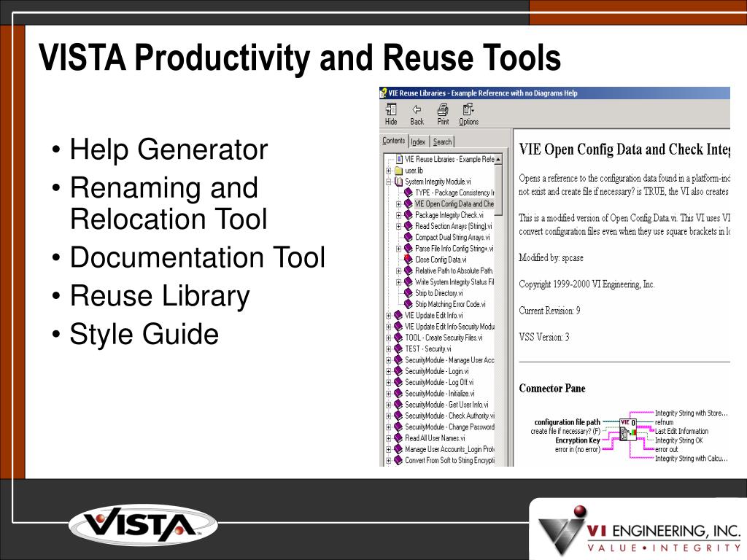This screenshot has height=560, width=747.
Task: Click SecurityModule - Login.vi book icon
Action: [x=398, y=371]
